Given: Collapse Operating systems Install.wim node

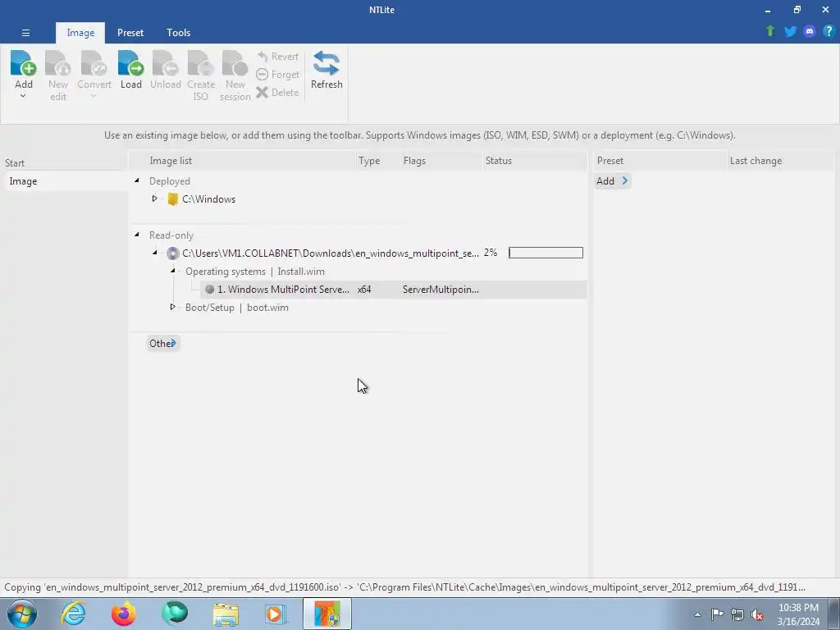Looking at the screenshot, I should click(172, 271).
